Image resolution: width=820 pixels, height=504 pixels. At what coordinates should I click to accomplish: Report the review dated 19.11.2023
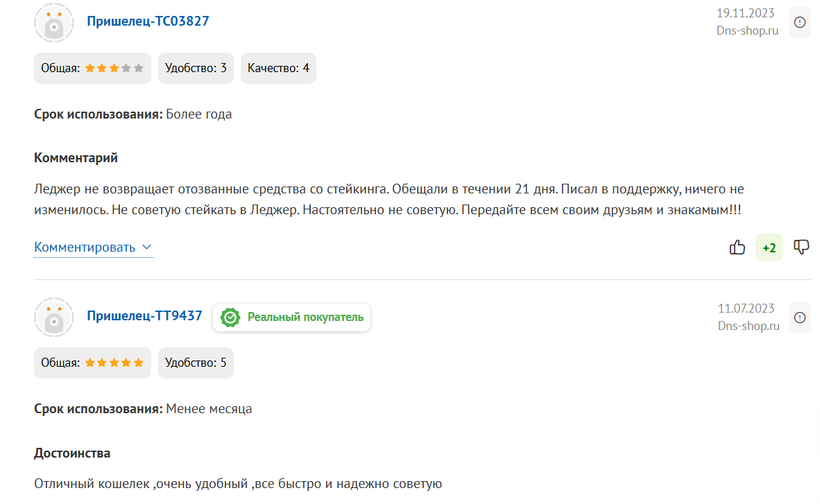pyautogui.click(x=800, y=22)
